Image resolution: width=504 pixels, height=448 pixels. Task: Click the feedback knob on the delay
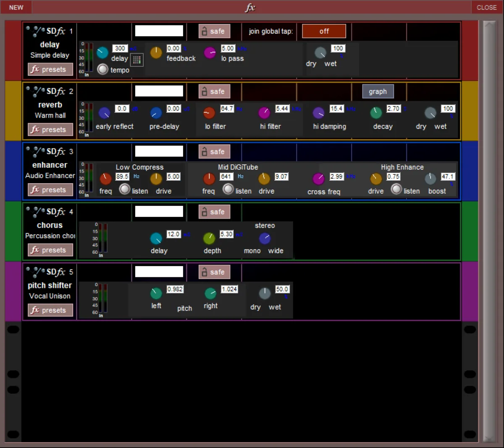click(x=156, y=53)
